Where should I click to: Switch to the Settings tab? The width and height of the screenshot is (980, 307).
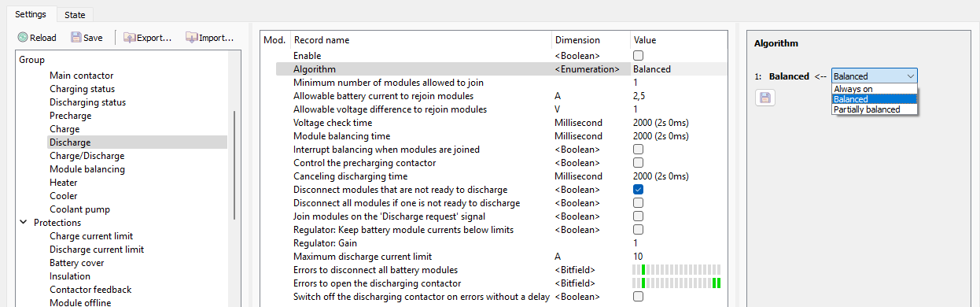tap(31, 14)
